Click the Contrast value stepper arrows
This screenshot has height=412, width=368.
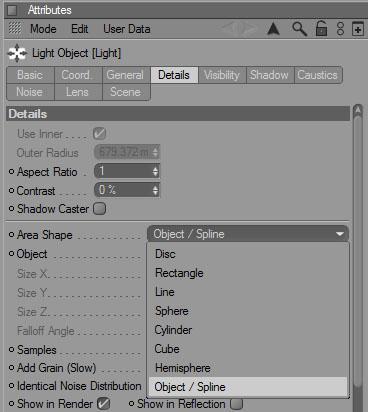pos(155,190)
